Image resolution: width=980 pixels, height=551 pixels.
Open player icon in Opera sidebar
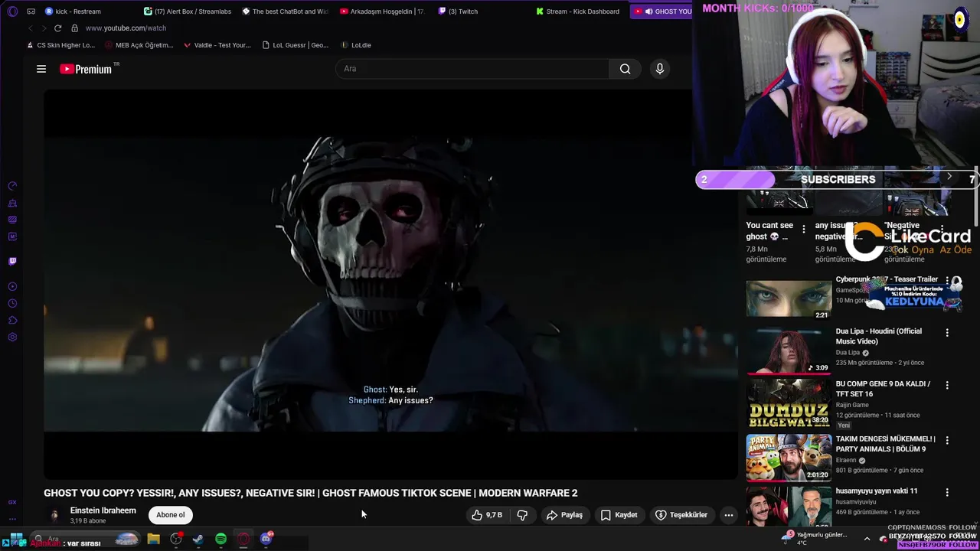click(x=12, y=287)
